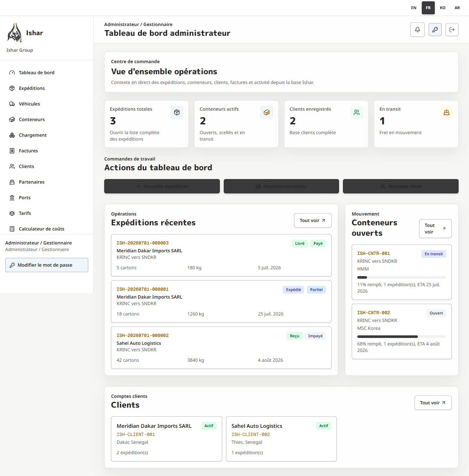Switch language to AR
Image resolution: width=469 pixels, height=476 pixels.
pyautogui.click(x=457, y=8)
